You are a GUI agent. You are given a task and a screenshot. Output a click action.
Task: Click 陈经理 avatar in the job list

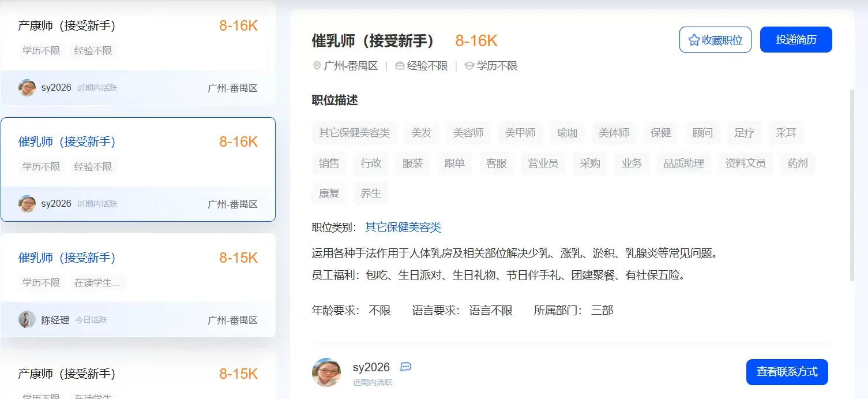(27, 319)
